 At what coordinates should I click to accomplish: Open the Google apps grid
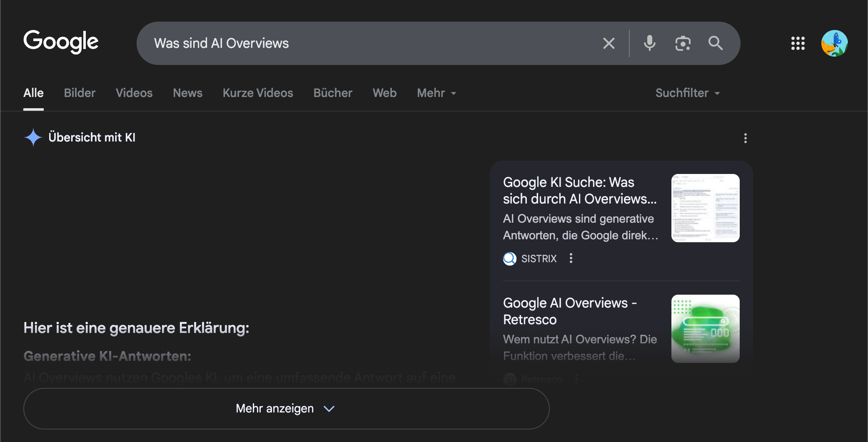pyautogui.click(x=798, y=43)
